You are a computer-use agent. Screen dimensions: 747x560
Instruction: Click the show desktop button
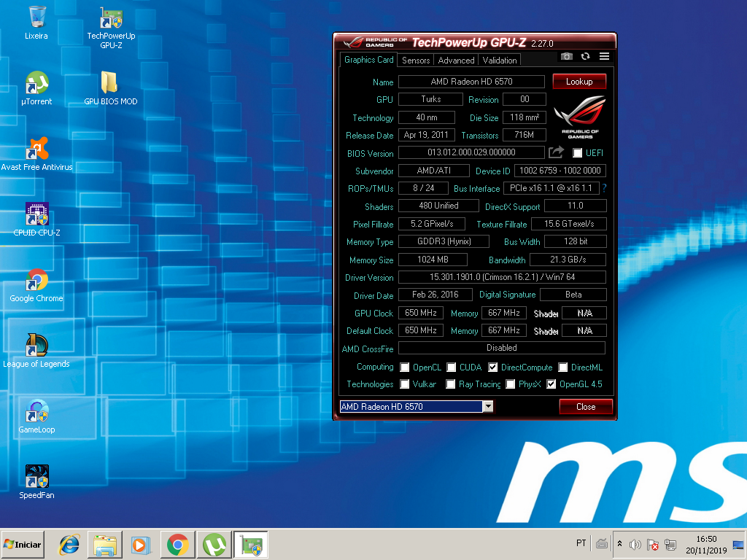point(738,544)
